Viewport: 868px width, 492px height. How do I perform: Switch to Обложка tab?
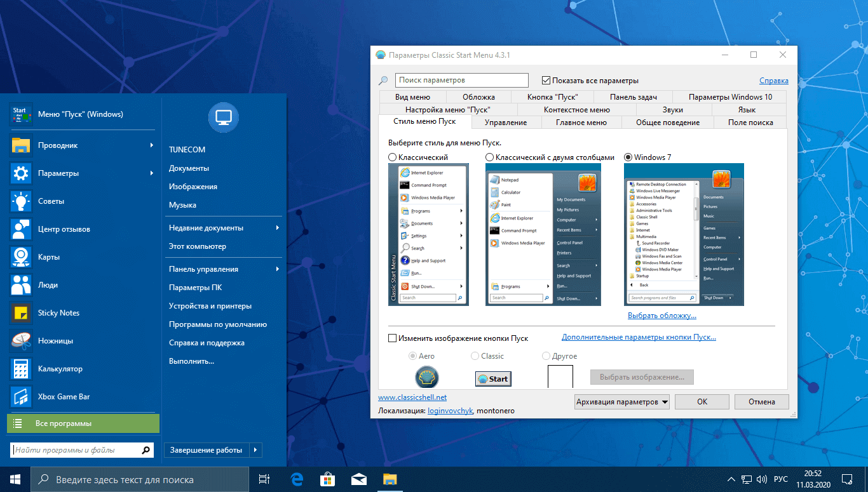[x=478, y=97]
